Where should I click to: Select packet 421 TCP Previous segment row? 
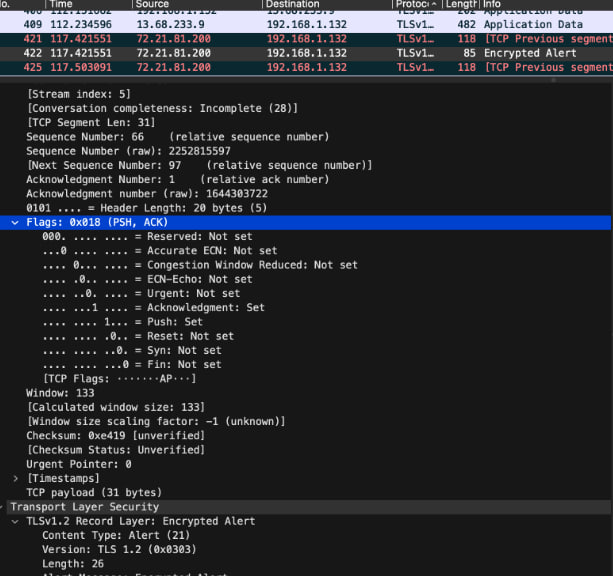tap(306, 39)
